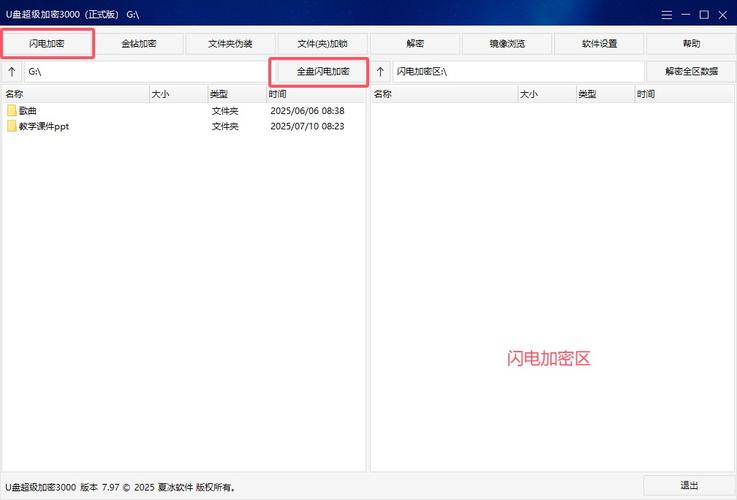Select the 教学课件ppt folder
Image resolution: width=737 pixels, height=500 pixels.
pos(183,126)
